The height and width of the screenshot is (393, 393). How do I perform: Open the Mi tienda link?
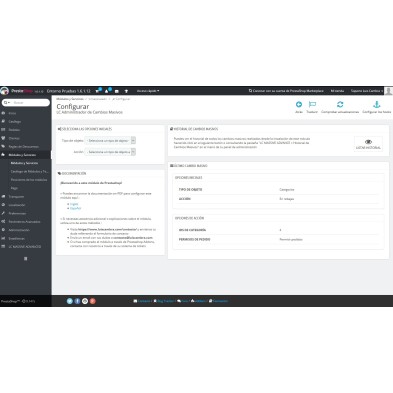(x=337, y=91)
